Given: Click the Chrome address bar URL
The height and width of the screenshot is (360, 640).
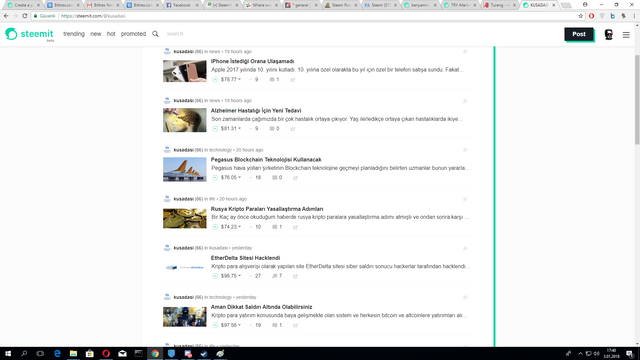Looking at the screenshot, I should click(x=93, y=16).
